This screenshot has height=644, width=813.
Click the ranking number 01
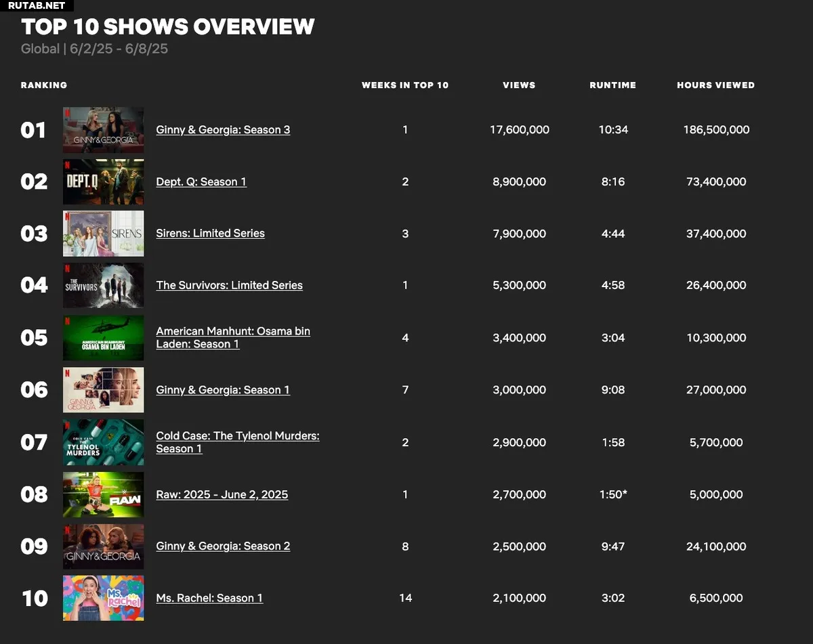(34, 129)
